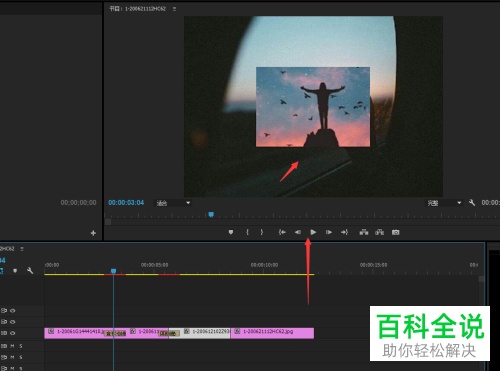Viewport: 500px width, 371px height.
Task: Open the Timeline panel menu
Action: tap(22, 249)
